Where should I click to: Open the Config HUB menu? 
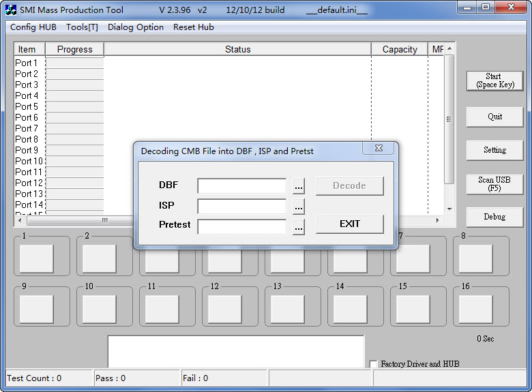point(33,27)
